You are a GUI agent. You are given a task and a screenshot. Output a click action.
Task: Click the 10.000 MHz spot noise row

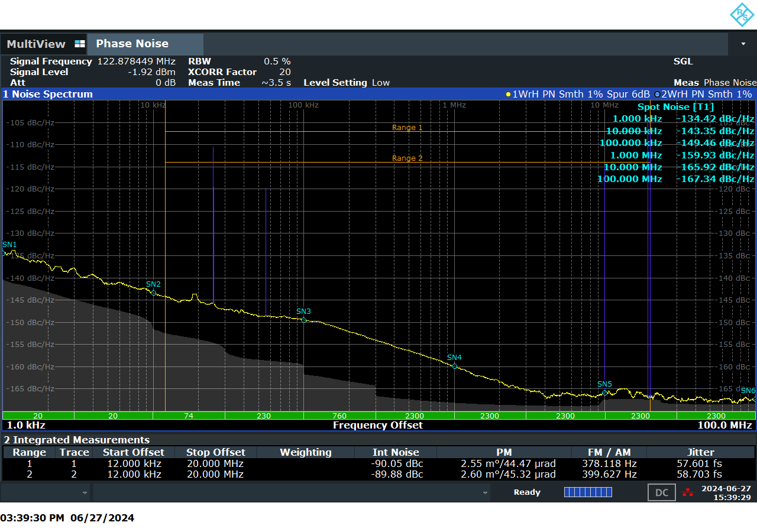coord(679,167)
